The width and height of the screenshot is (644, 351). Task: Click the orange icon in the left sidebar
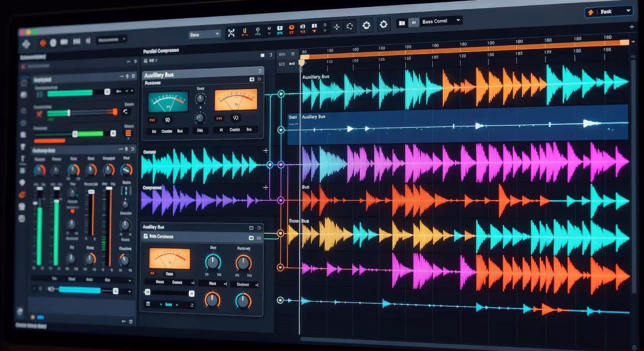[x=21, y=194]
